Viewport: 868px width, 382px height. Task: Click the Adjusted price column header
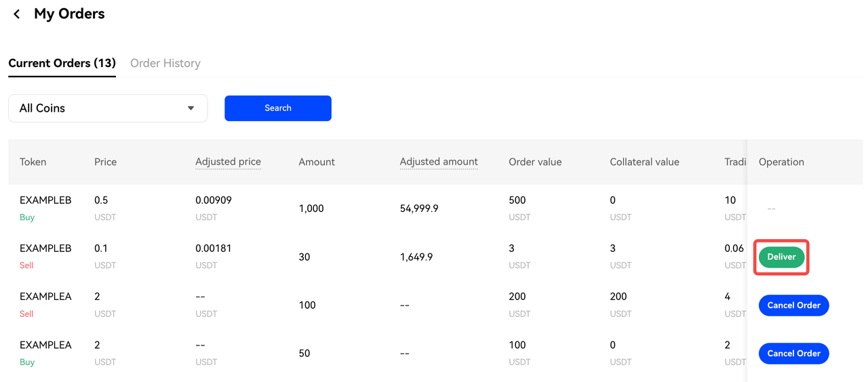(x=228, y=162)
